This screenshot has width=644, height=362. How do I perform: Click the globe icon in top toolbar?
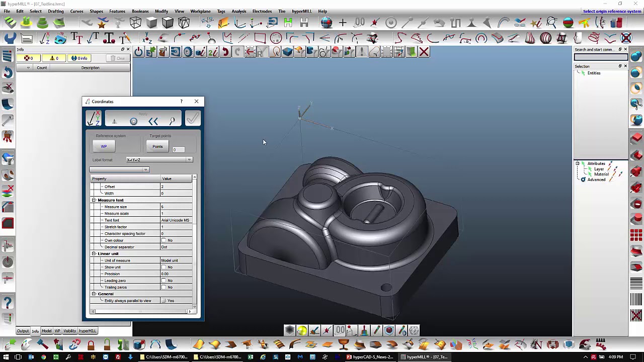click(327, 23)
